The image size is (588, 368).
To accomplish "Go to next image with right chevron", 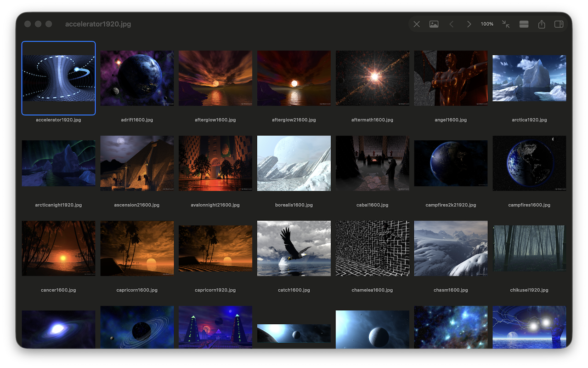I will (469, 24).
